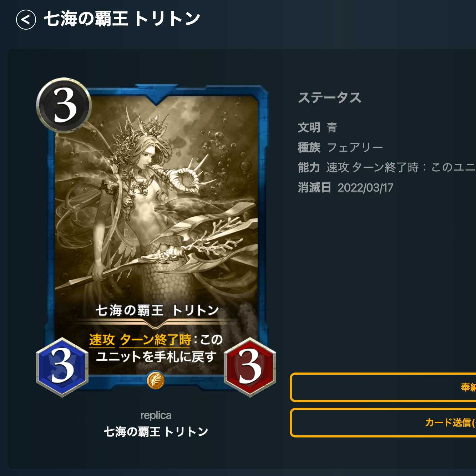Image resolution: width=476 pixels, height=476 pixels.
Task: Click the ユニットを手札に戻す ability text on card
Action: coord(156,357)
